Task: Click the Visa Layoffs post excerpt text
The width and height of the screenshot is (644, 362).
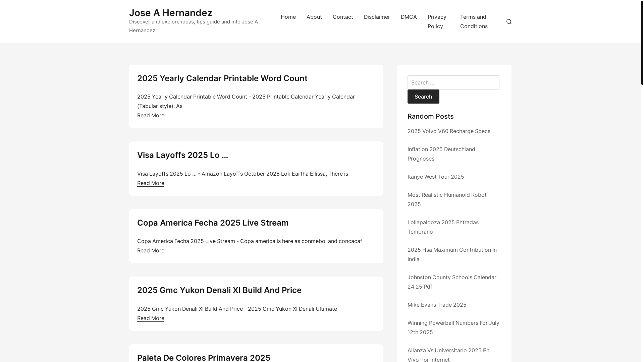Action: tap(243, 174)
